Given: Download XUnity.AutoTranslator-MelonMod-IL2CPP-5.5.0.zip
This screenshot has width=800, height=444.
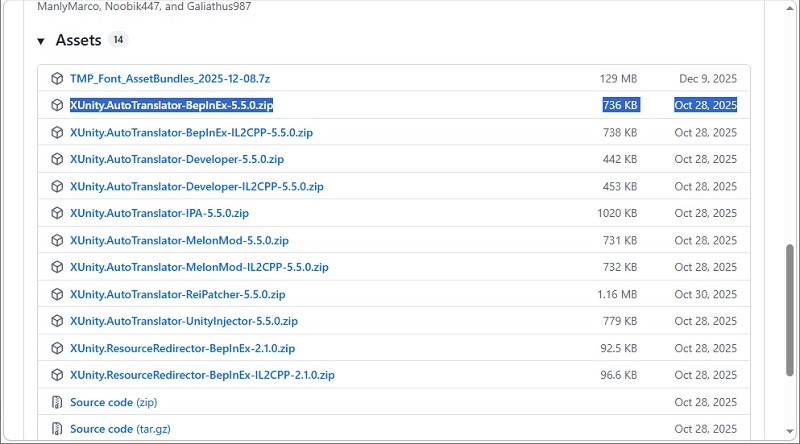Looking at the screenshot, I should [x=199, y=267].
